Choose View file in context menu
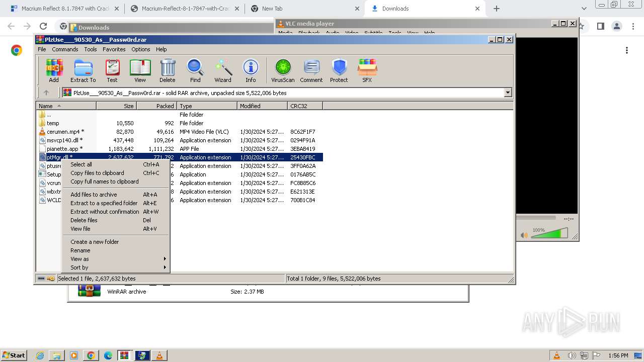Viewport: 644px width, 362px height. (x=116, y=229)
